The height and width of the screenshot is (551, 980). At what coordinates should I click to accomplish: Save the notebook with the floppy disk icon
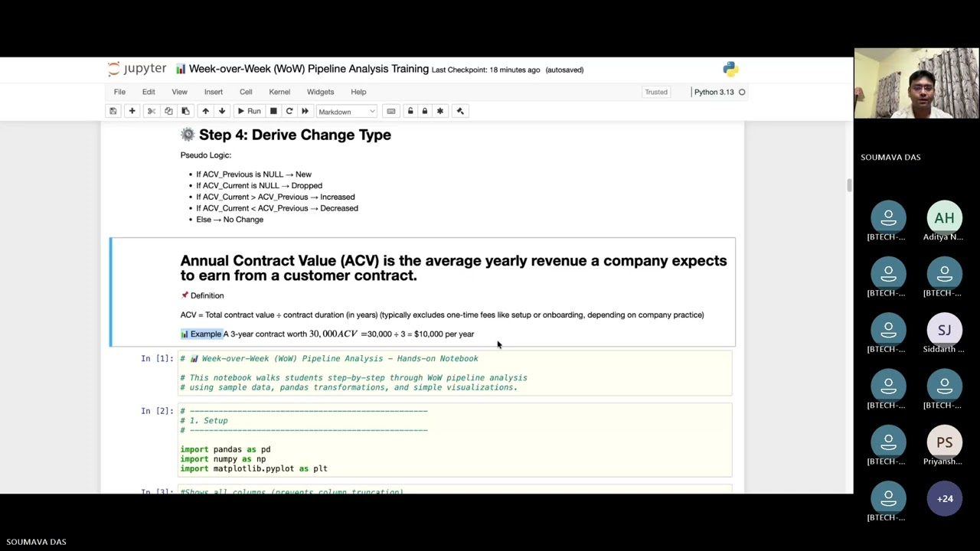pos(113,111)
